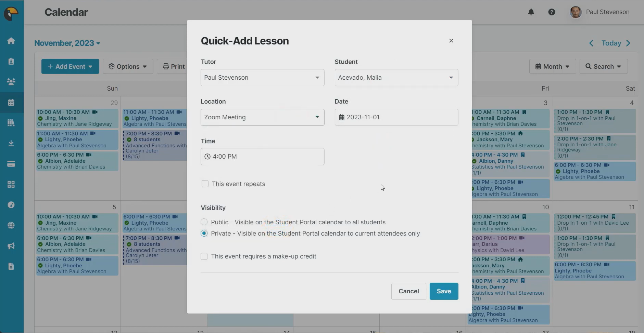Click Today in the calendar navigation
Image resolution: width=644 pixels, height=333 pixels.
coord(611,43)
